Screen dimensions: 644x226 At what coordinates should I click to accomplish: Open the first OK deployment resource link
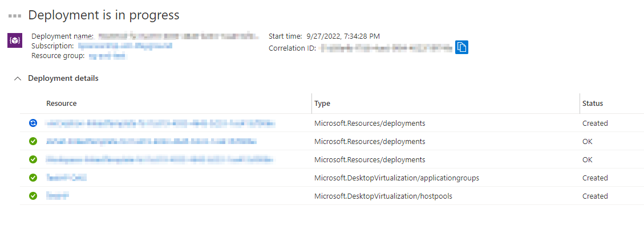(151, 142)
